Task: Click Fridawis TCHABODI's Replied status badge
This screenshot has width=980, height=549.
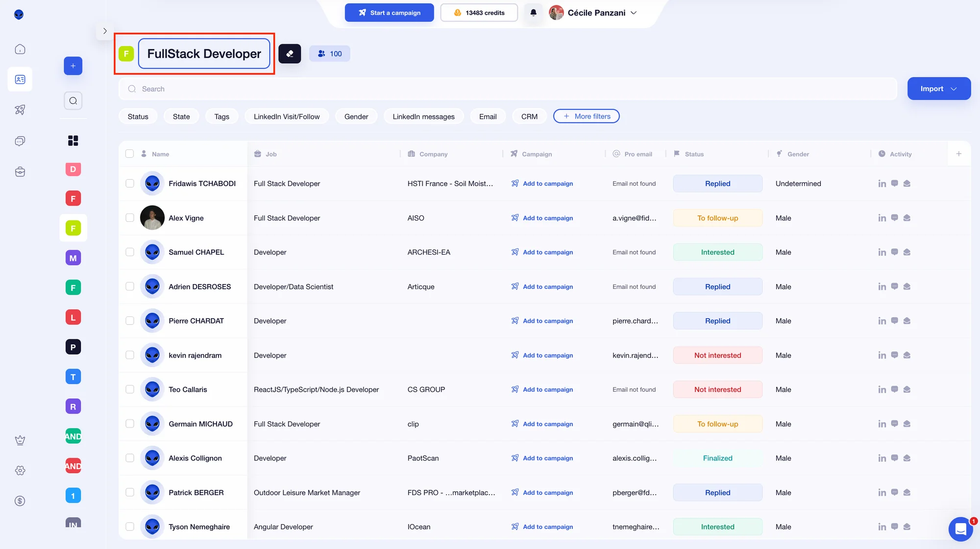Action: pyautogui.click(x=717, y=184)
